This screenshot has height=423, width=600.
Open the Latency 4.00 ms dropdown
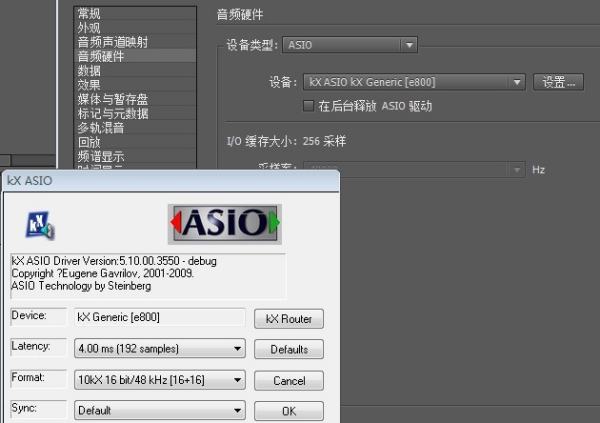[160, 348]
